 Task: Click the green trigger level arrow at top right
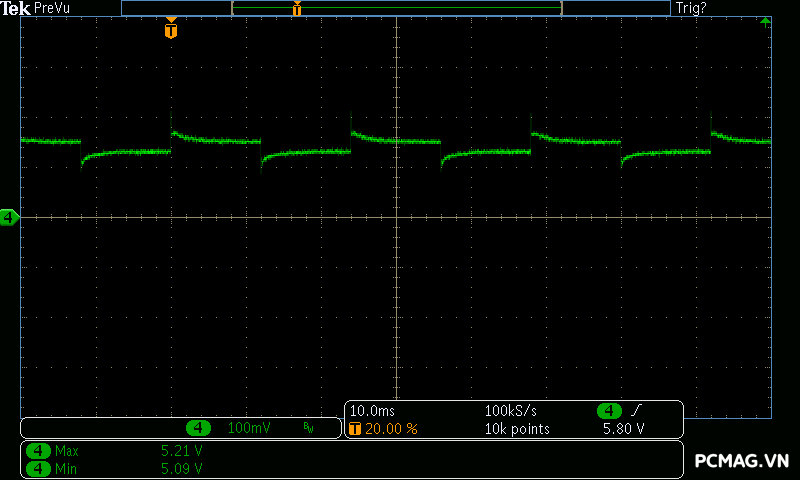[765, 21]
